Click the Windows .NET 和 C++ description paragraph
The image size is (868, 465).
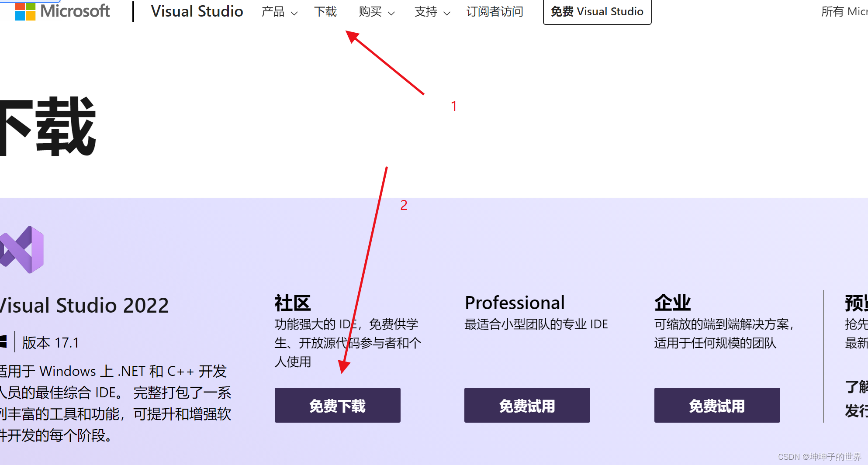[115, 403]
